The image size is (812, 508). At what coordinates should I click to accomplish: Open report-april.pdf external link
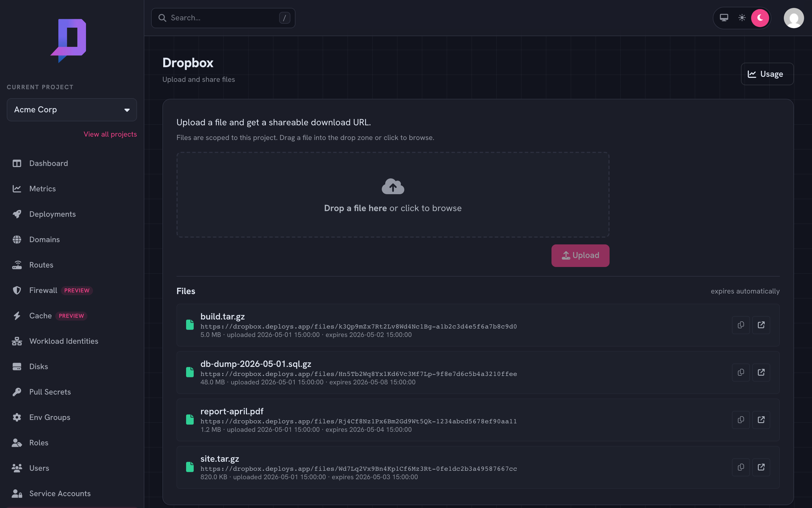pyautogui.click(x=761, y=420)
